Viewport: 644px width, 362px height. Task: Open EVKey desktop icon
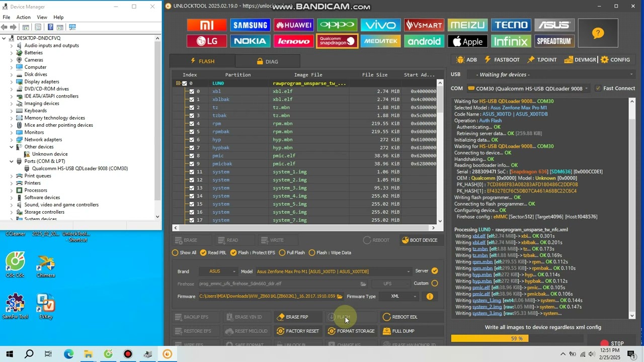(46, 306)
